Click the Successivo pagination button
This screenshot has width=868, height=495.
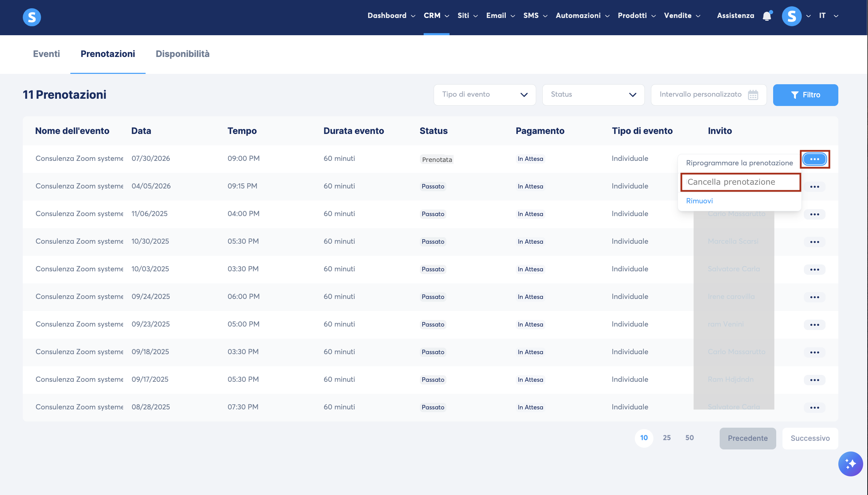(x=810, y=438)
